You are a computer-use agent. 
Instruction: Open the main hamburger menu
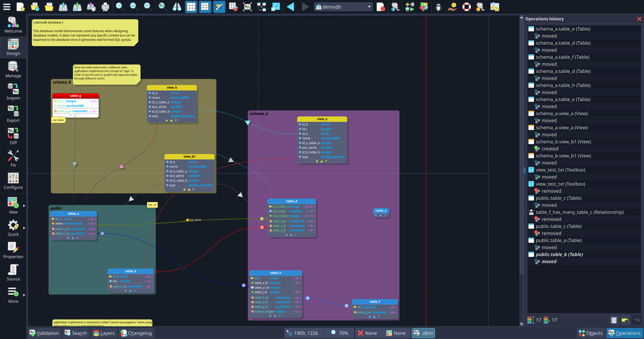7,7
